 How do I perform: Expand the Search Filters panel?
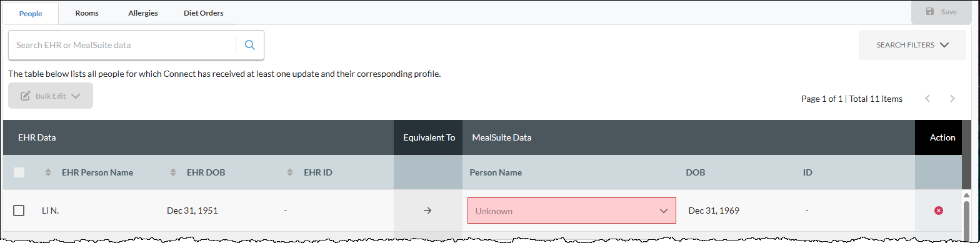click(912, 45)
